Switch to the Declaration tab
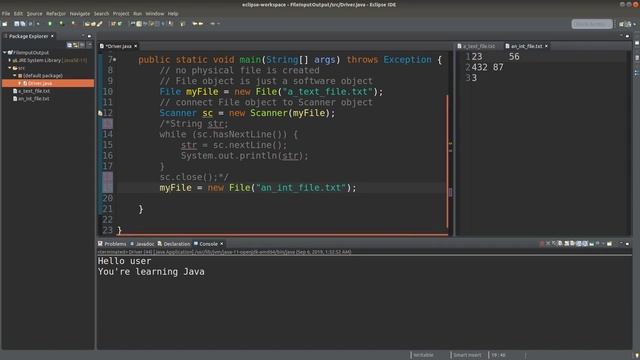The image size is (640, 360). pyautogui.click(x=174, y=244)
